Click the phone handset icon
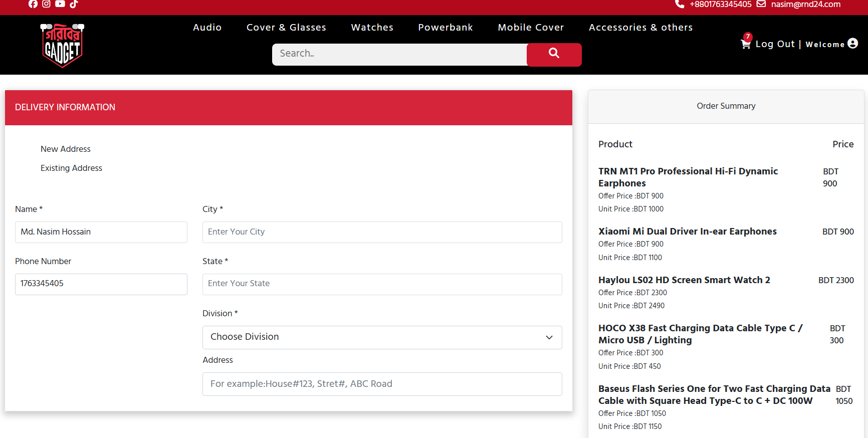Image resolution: width=868 pixels, height=438 pixels. [680, 4]
